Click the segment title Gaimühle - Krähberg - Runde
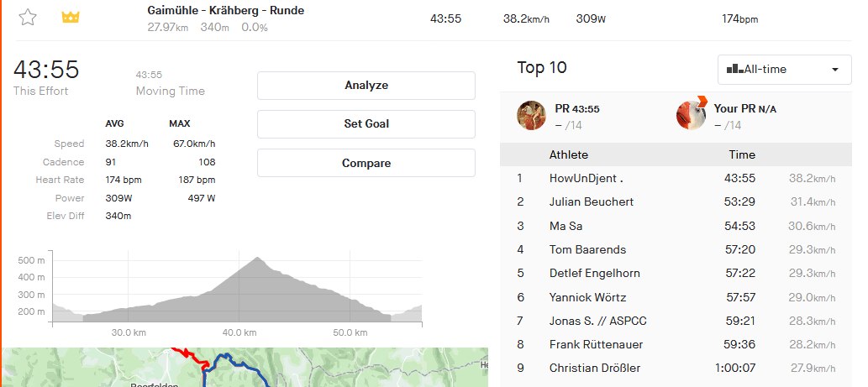The width and height of the screenshot is (868, 387). (x=225, y=11)
